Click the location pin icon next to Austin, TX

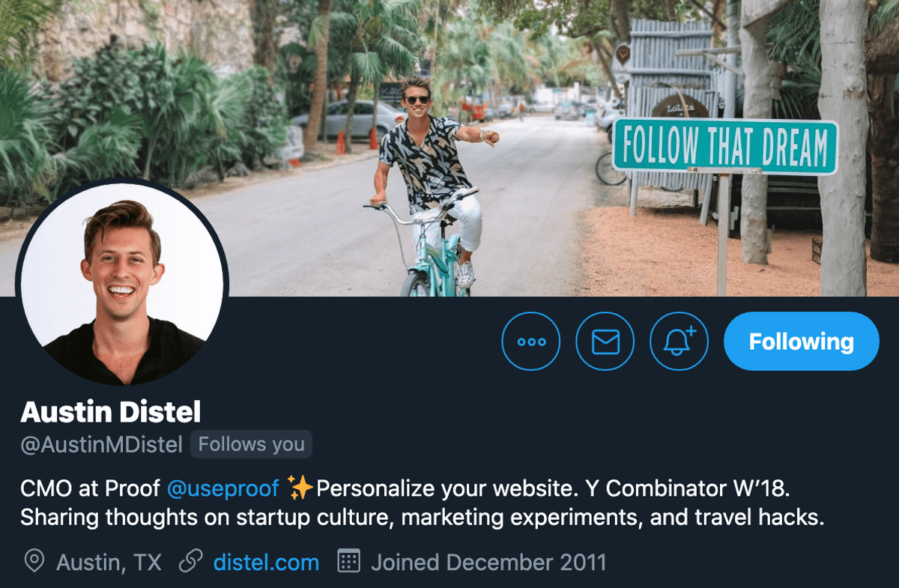34,562
